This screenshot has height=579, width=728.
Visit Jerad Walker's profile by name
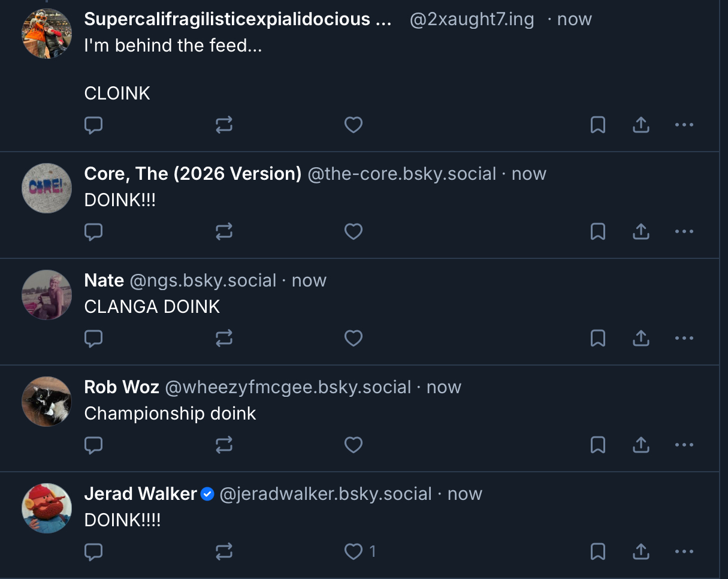point(140,494)
